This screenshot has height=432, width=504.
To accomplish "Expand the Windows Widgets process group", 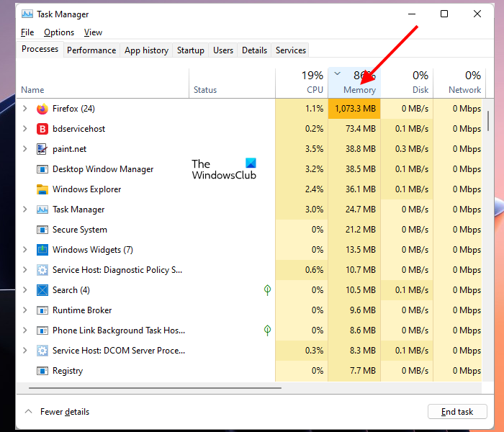I will pos(25,250).
